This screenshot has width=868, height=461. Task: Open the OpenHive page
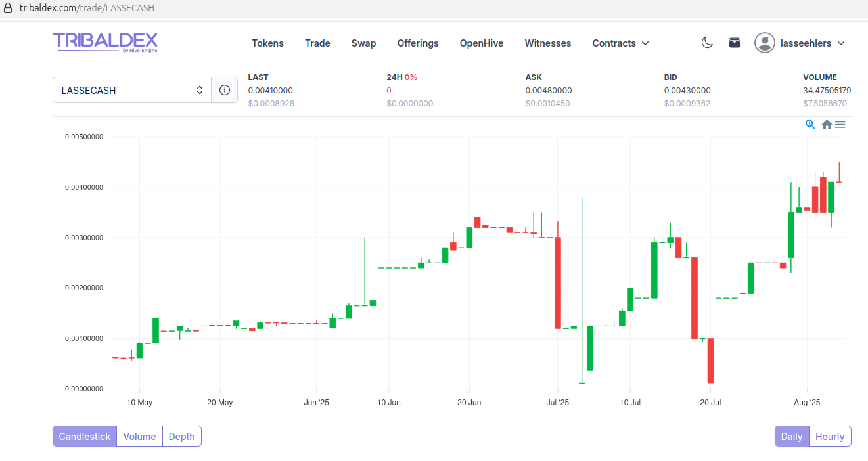(482, 43)
